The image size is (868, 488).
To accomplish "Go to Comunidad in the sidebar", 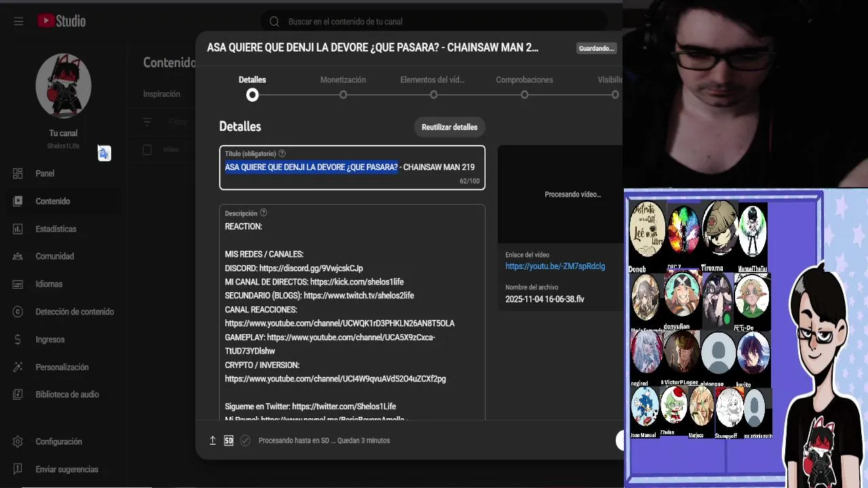I will pyautogui.click(x=55, y=256).
